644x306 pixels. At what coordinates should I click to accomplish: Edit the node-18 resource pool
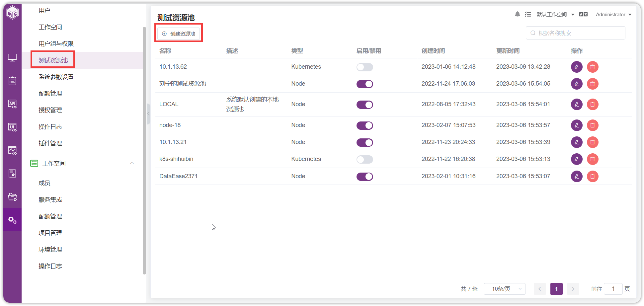click(577, 125)
